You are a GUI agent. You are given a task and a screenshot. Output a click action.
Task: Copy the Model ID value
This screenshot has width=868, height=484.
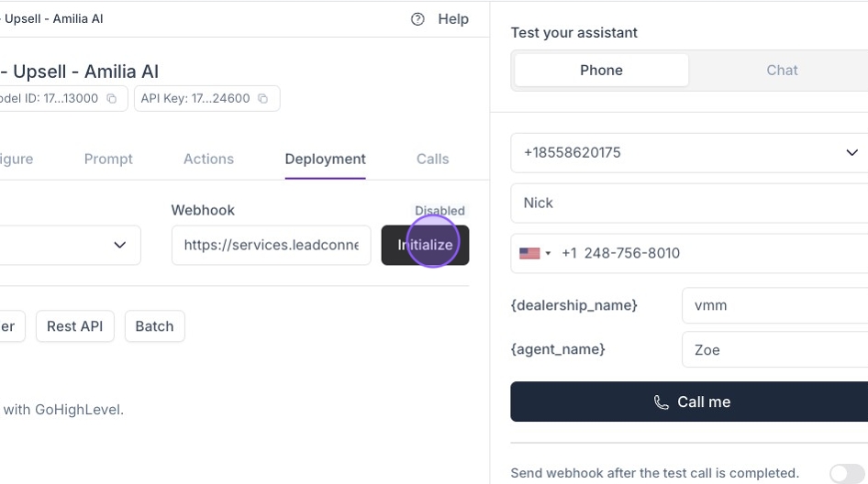[x=112, y=99]
